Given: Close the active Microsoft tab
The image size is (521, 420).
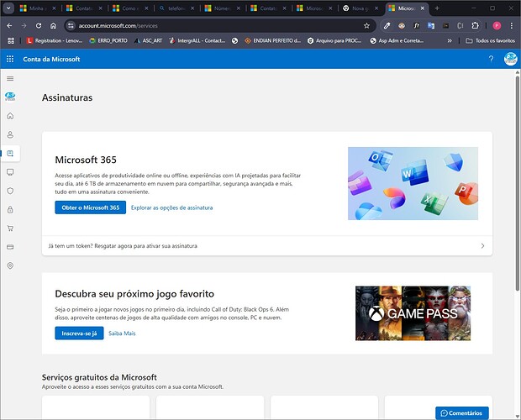Looking at the screenshot, I should 423,8.
